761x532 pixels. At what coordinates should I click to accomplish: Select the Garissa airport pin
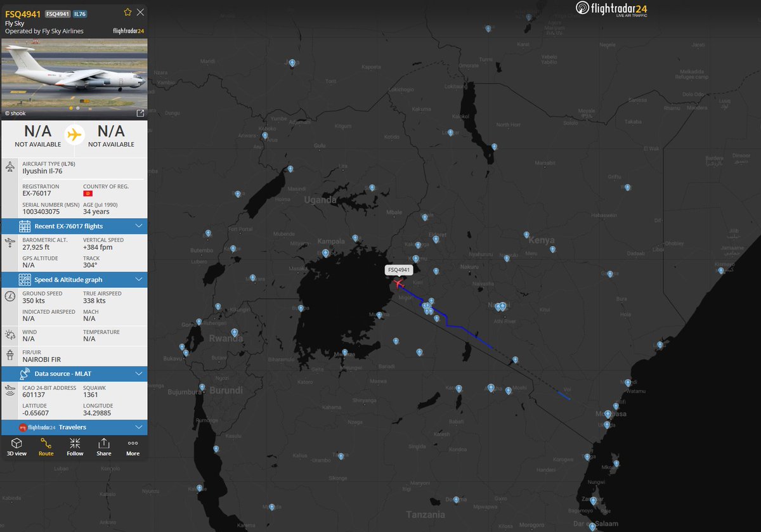pyautogui.click(x=610, y=274)
